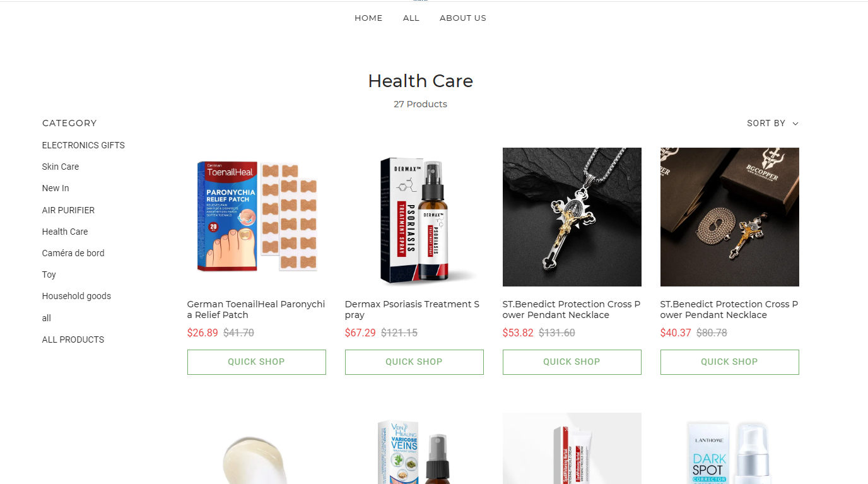Quick shop the $53.82 cross necklace
Image resolution: width=868 pixels, height=484 pixels.
tap(572, 362)
